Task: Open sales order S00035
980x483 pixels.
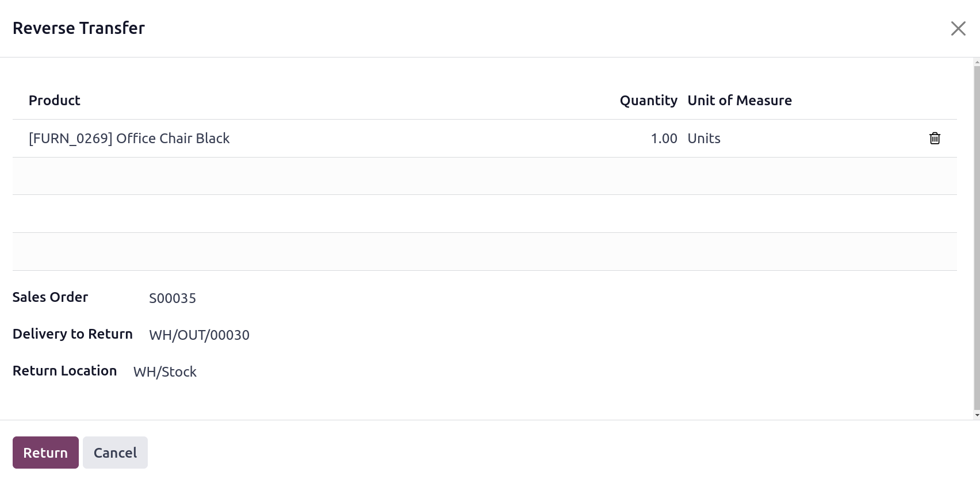Action: click(173, 298)
